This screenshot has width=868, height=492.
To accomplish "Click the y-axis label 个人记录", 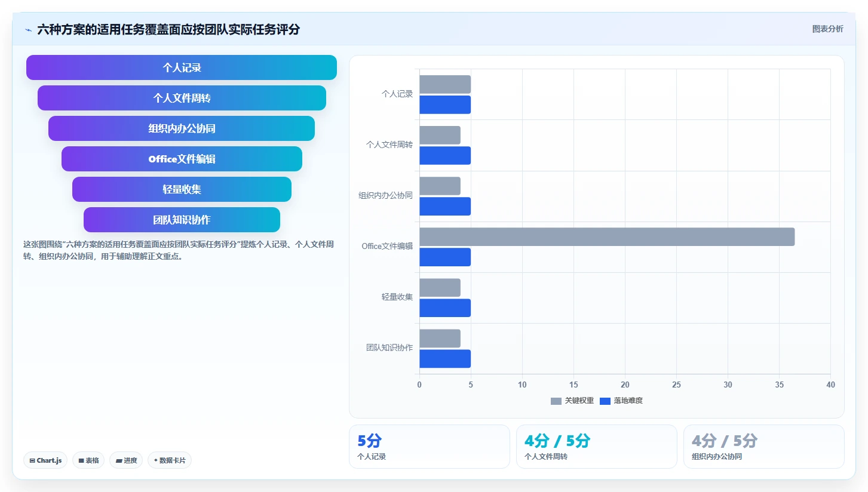I will (x=397, y=94).
